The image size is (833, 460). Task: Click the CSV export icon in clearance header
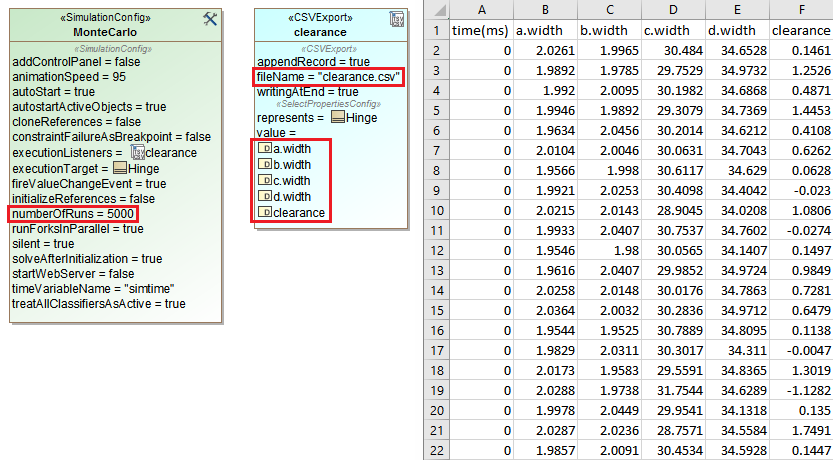tap(396, 19)
